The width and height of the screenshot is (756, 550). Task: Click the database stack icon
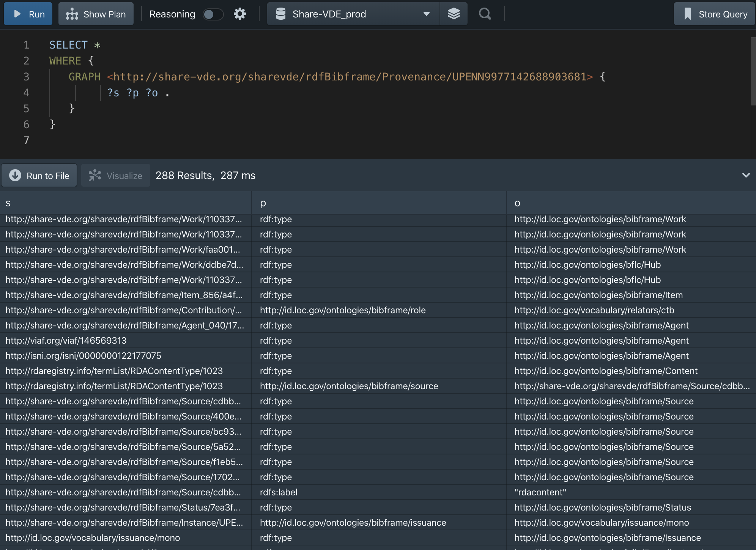(x=454, y=14)
